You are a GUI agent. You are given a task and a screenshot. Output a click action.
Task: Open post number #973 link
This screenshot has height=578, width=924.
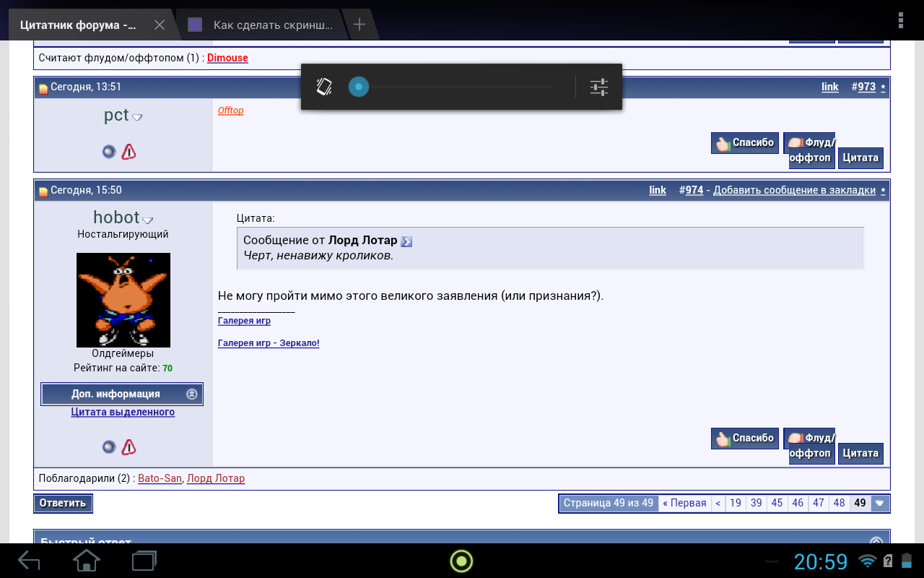[x=867, y=87]
